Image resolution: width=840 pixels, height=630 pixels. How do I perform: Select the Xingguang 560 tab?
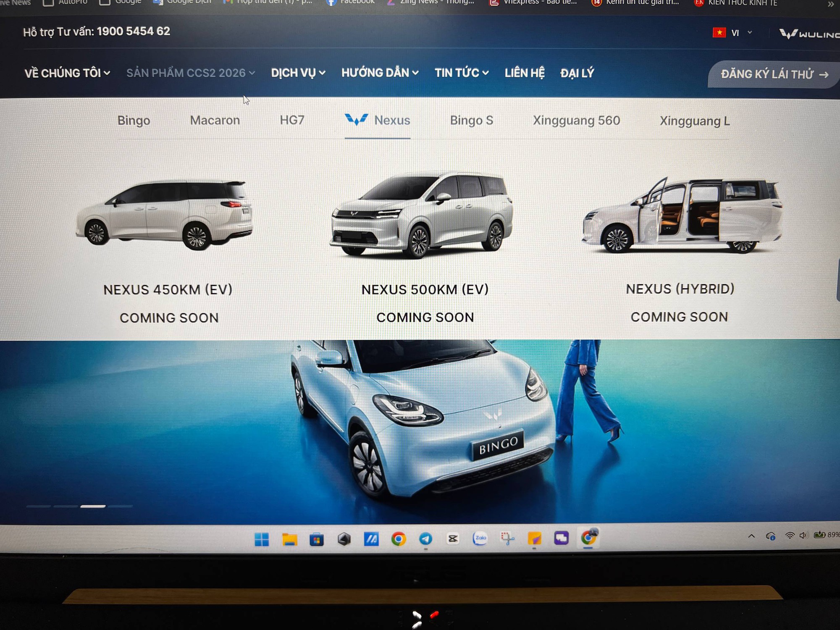click(576, 121)
